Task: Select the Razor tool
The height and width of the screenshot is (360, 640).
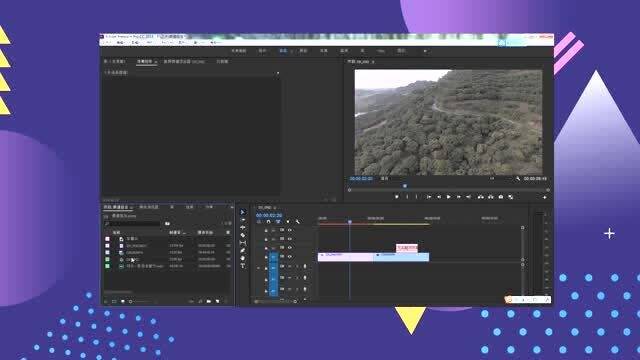Action: tap(243, 236)
